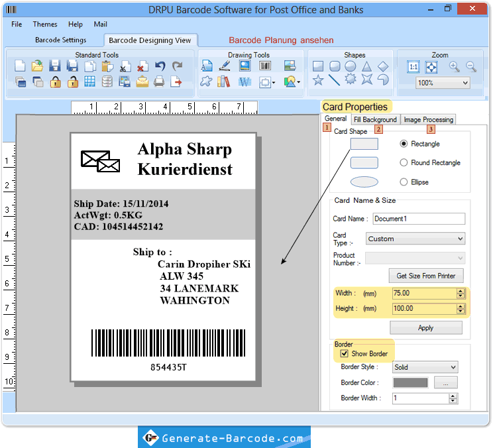
Task: Click the Width spinner arrows
Action: 461,294
